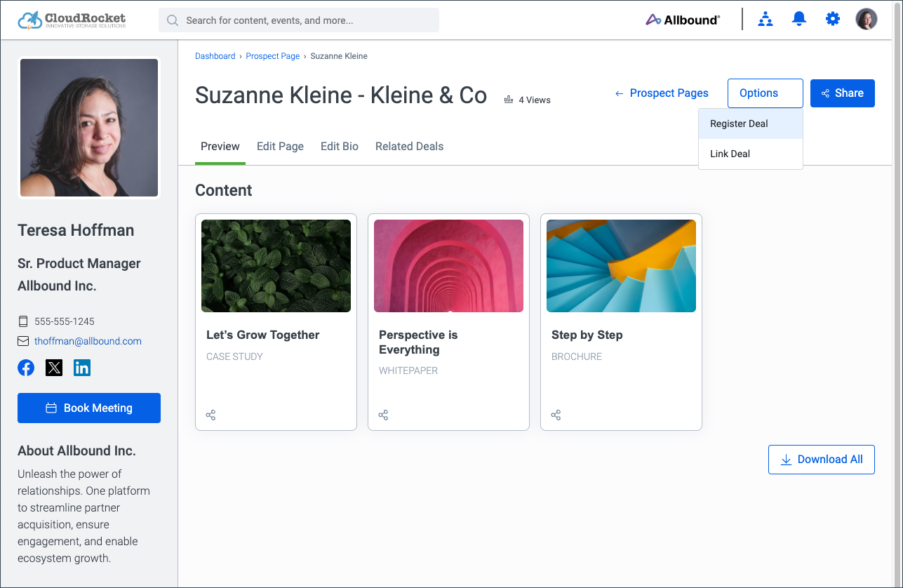Share the Step by Step card

click(556, 415)
